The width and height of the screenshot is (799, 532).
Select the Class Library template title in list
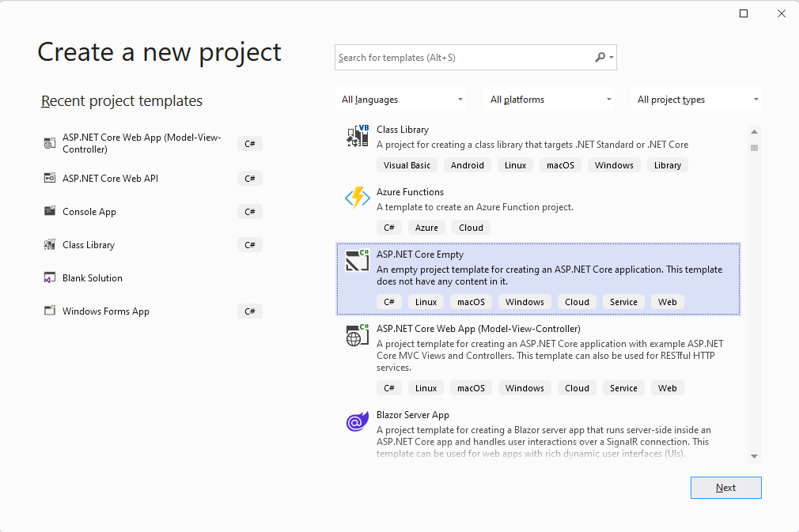pos(403,130)
